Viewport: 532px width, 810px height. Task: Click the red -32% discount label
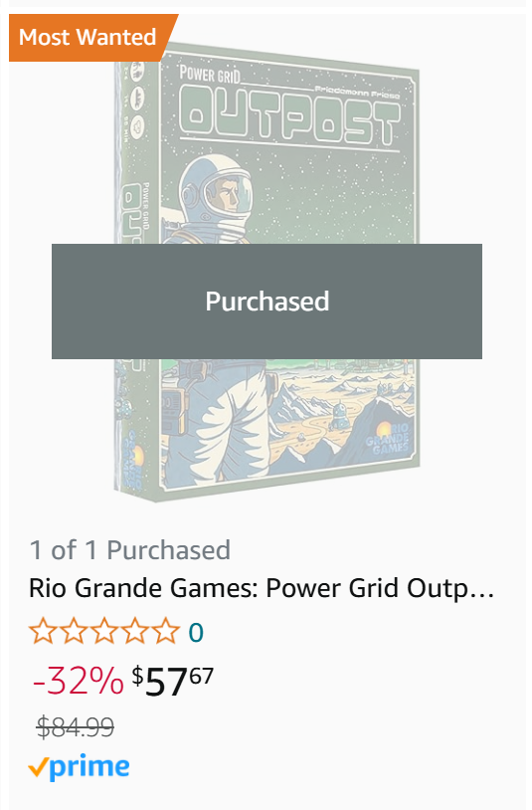(78, 681)
